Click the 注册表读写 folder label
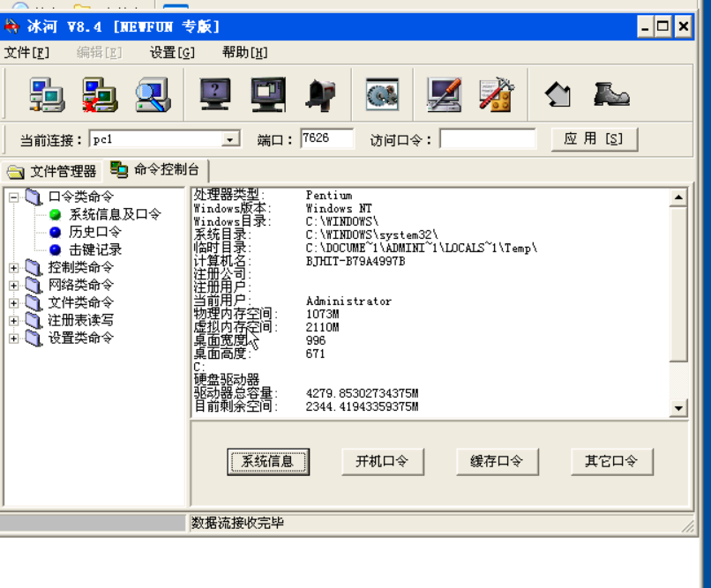Screen dimensions: 711x588 [80, 320]
